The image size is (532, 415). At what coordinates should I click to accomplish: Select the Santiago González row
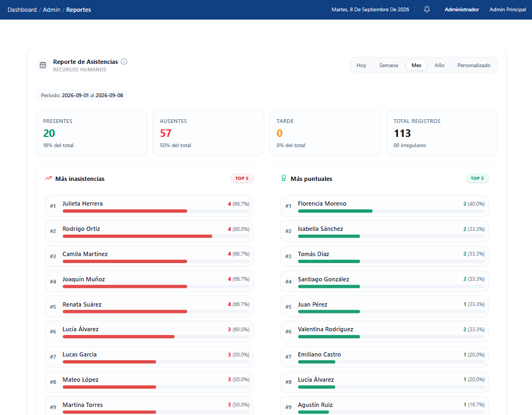pyautogui.click(x=384, y=281)
